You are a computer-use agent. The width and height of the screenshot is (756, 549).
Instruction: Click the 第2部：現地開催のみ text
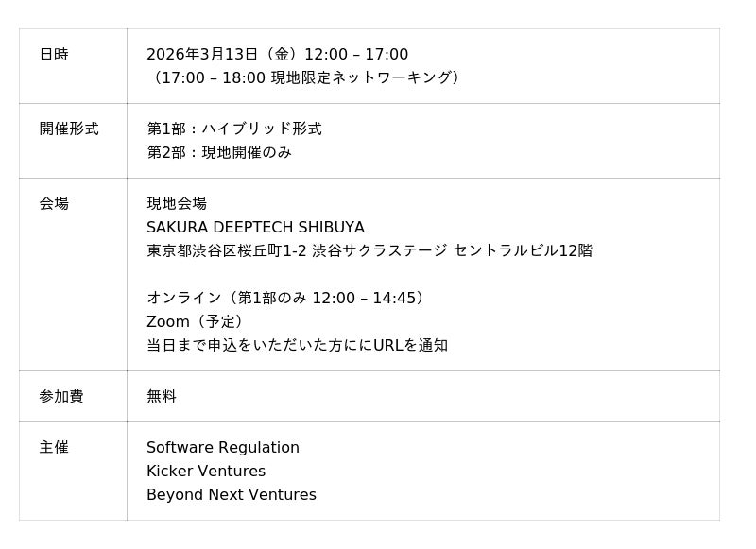(x=219, y=152)
